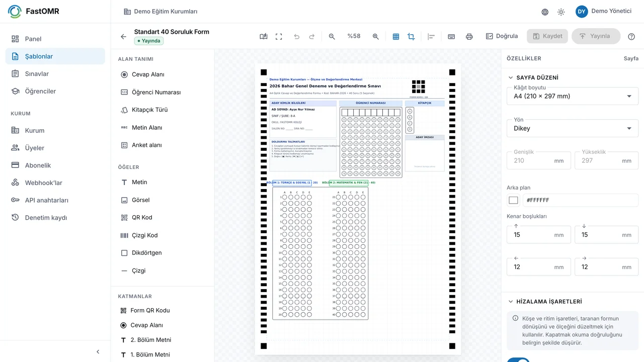Select the 2. Bölüm Metni layer

click(x=163, y=340)
